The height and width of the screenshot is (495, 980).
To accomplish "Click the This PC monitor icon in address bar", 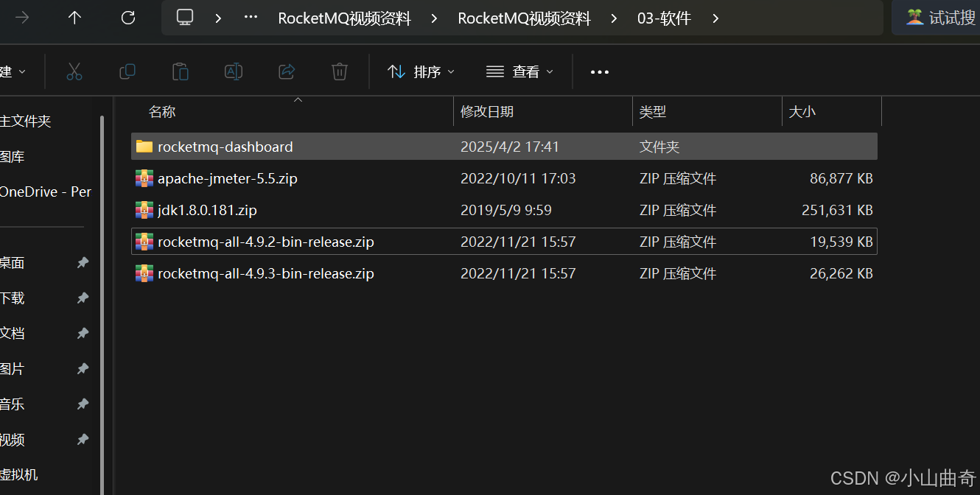I will click(x=185, y=18).
